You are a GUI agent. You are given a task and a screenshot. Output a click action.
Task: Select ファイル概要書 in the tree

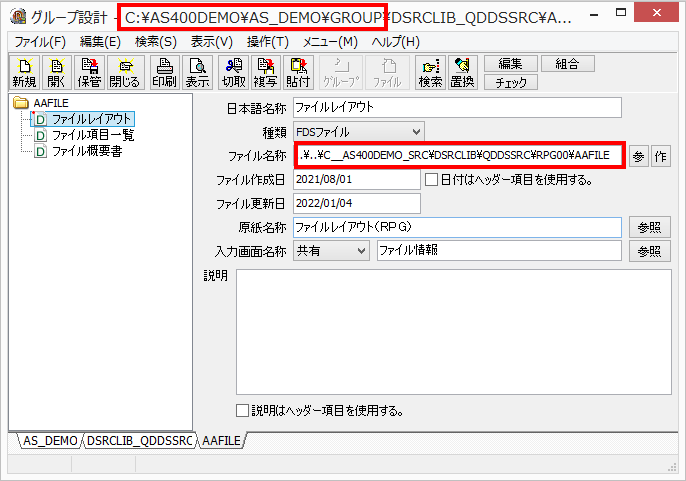click(x=78, y=151)
